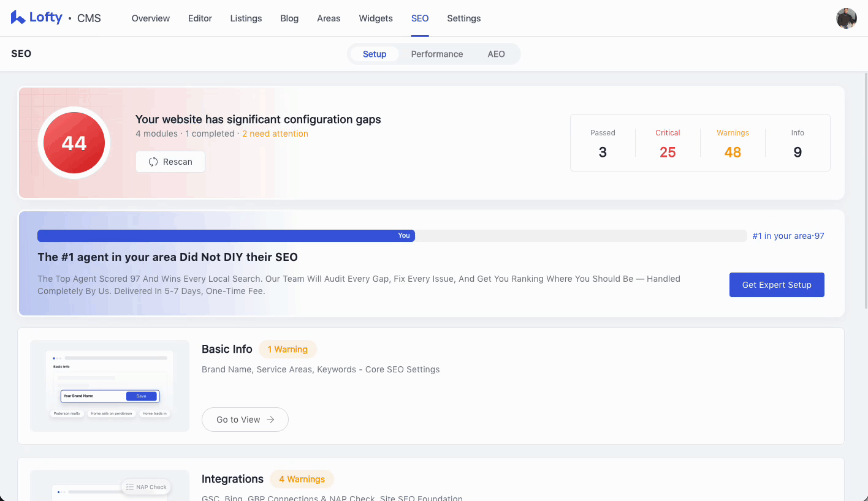Click the Go to View button
The width and height of the screenshot is (868, 501).
(245, 420)
